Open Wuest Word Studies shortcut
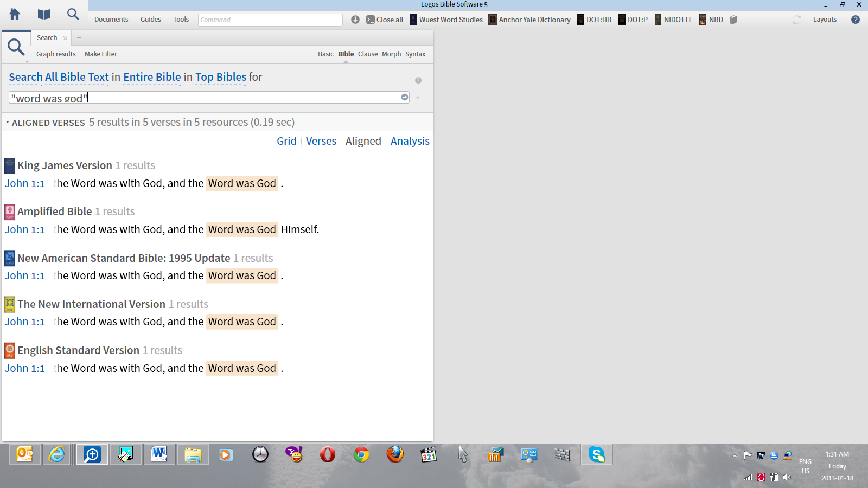The image size is (868, 488). point(446,20)
